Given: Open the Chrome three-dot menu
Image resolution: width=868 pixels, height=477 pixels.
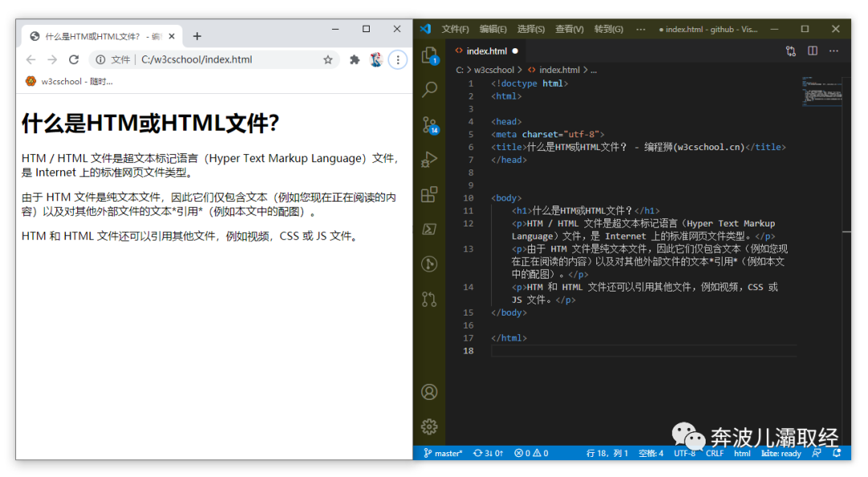Looking at the screenshot, I should 398,59.
